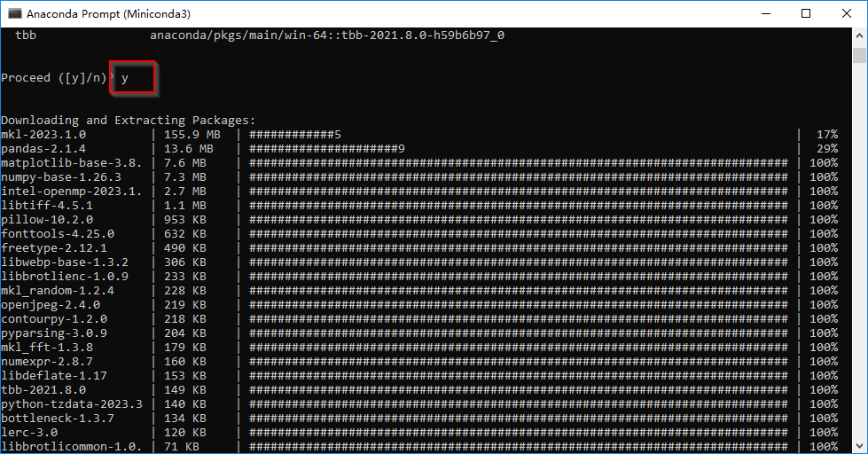Click the empty scrollbar track below the thumb
This screenshot has width=868, height=454.
tap(859, 266)
